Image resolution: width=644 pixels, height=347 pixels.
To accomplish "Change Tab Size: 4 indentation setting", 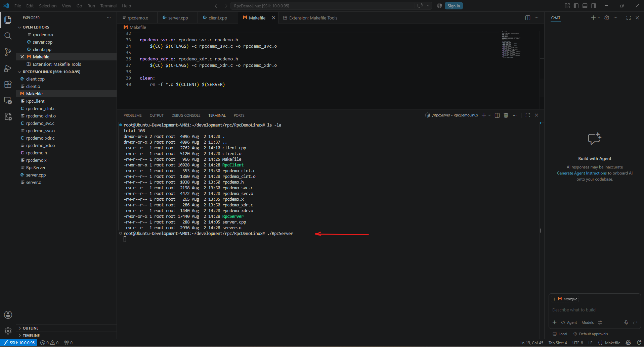I will pos(558,343).
